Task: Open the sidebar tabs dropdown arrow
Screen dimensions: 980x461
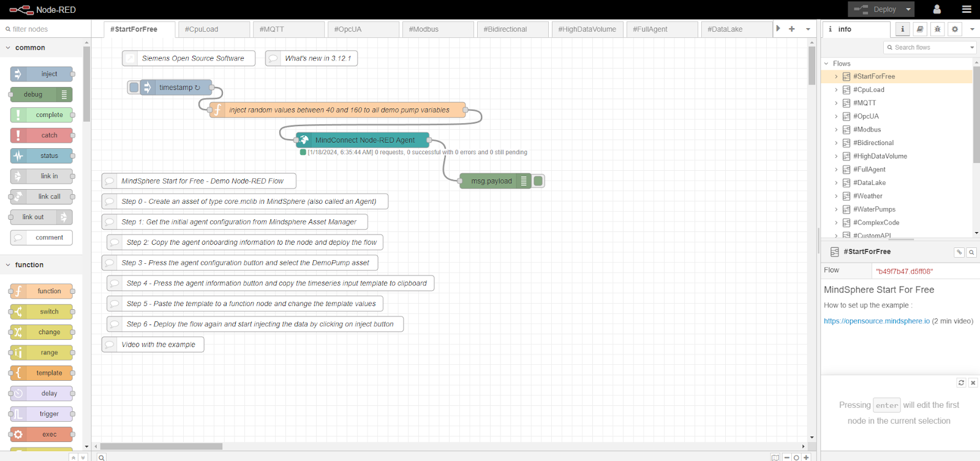Action: pyautogui.click(x=972, y=29)
